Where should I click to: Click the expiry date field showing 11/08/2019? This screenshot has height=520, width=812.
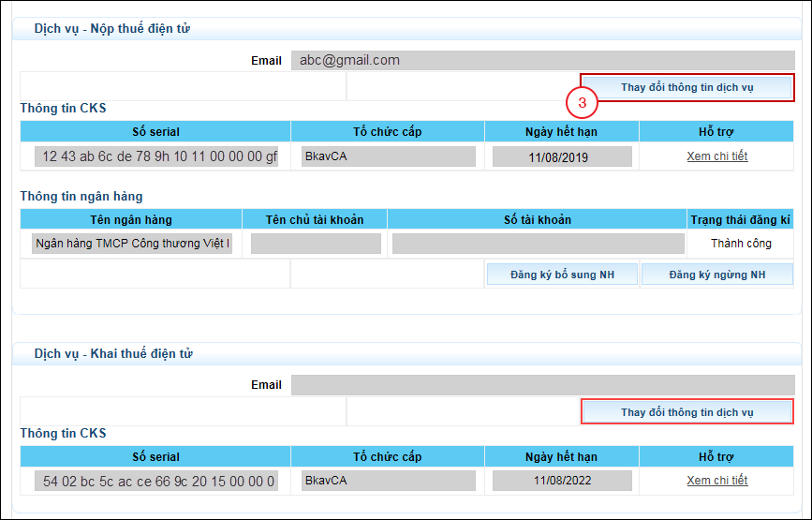tap(562, 157)
